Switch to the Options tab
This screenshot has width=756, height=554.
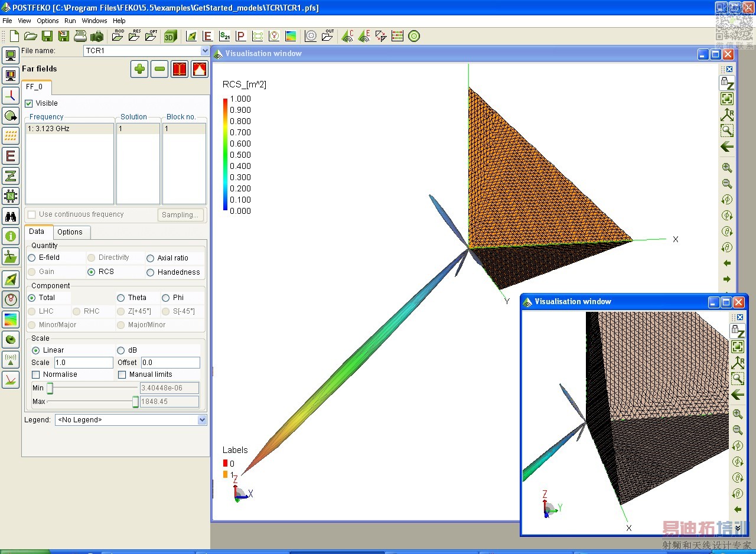(70, 232)
